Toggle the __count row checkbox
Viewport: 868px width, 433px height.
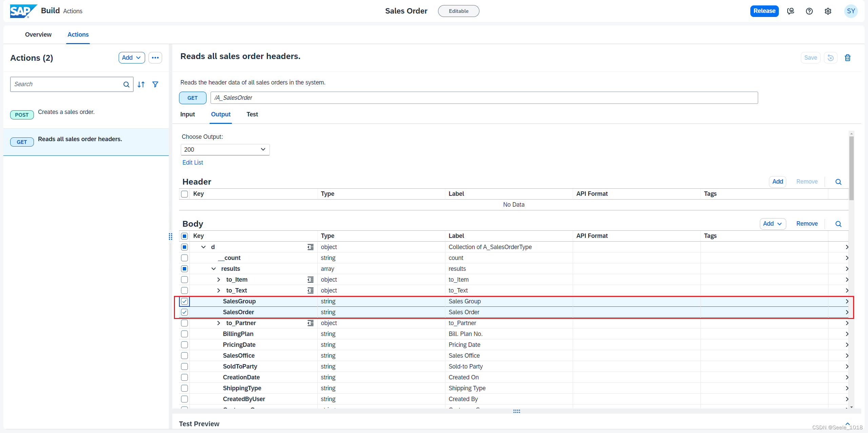184,258
